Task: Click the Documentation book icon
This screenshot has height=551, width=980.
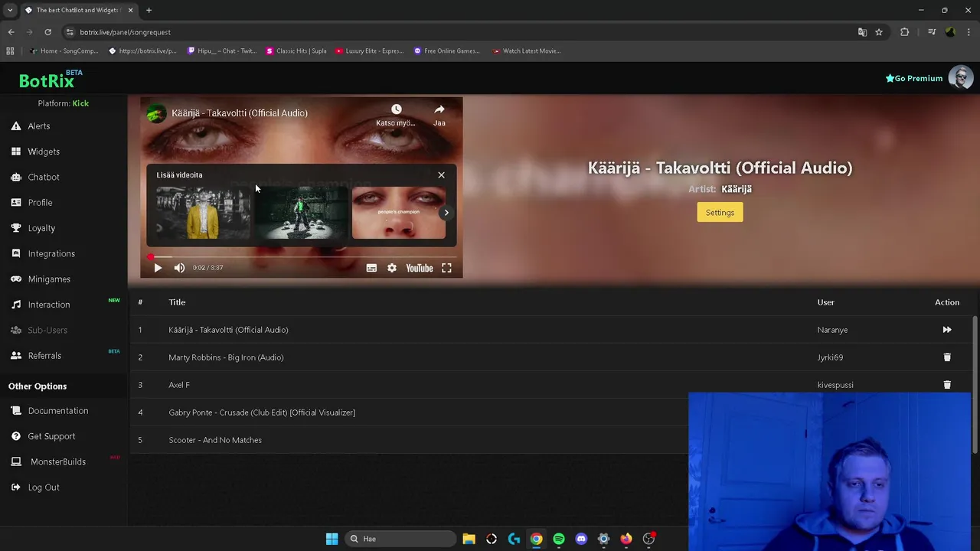Action: (x=16, y=411)
